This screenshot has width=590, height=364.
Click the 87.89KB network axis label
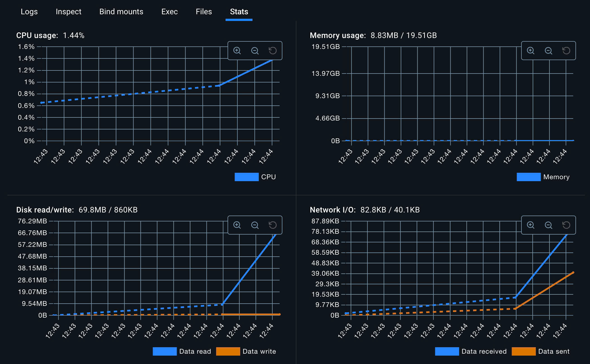coord(325,221)
